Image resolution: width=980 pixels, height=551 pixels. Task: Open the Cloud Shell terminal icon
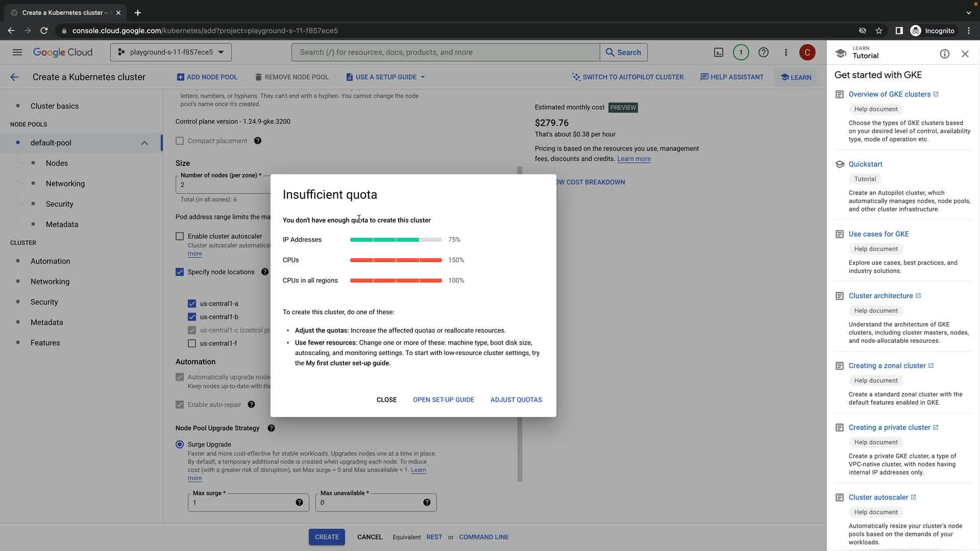(x=718, y=53)
